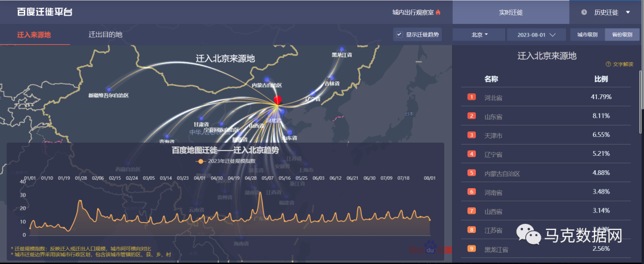
Task: Open the 北京 city dropdown
Action: 479,35
